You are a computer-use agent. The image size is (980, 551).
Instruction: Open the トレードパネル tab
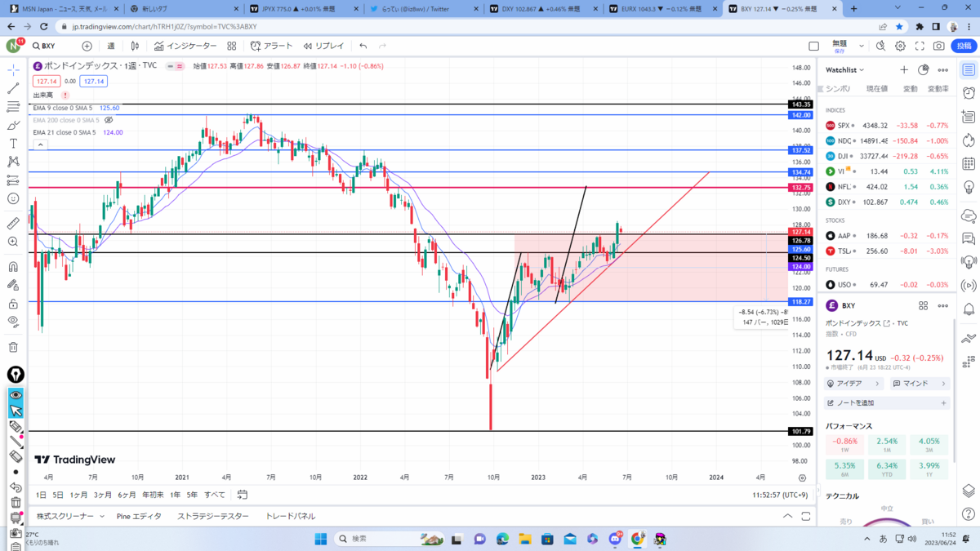pyautogui.click(x=291, y=517)
